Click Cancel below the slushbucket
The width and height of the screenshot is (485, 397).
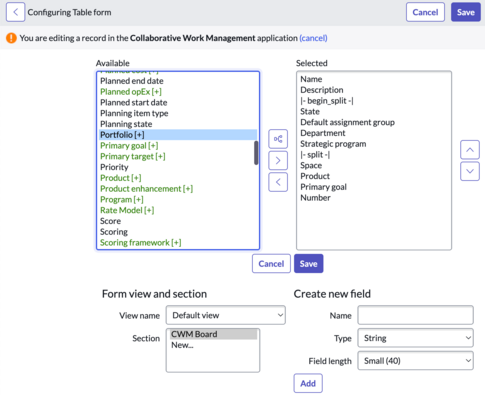271,264
